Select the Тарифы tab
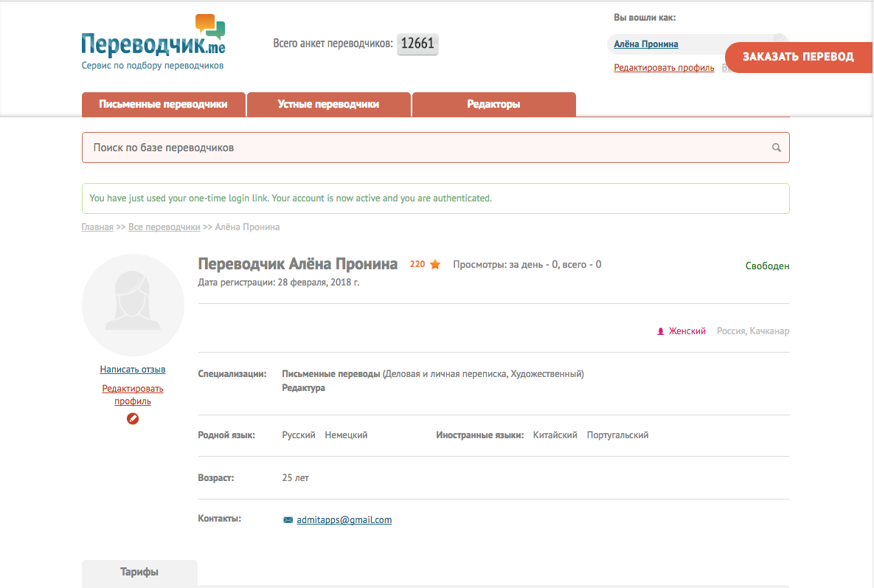The width and height of the screenshot is (874, 588). [x=139, y=573]
